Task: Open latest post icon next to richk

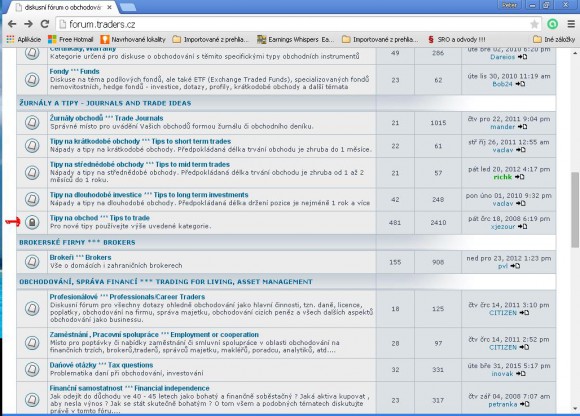Action: pos(520,177)
